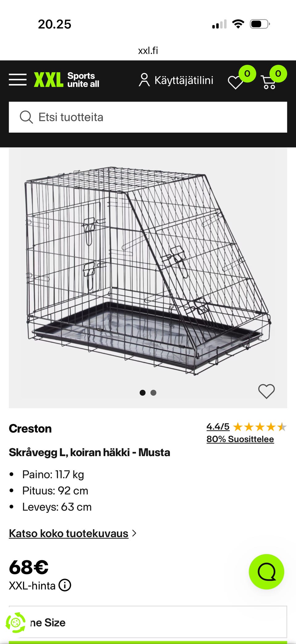The height and width of the screenshot is (644, 296).
Task: Open the hamburger navigation menu
Action: [x=18, y=80]
